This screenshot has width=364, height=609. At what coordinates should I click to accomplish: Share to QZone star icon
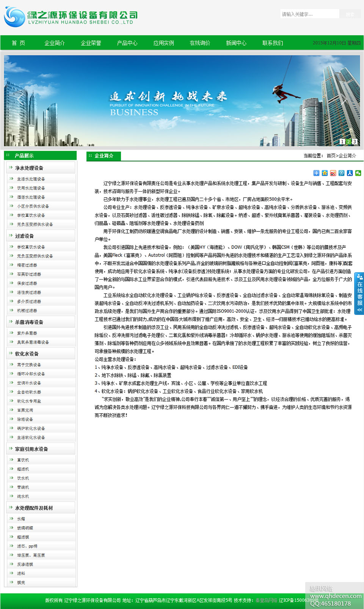[x=325, y=173]
